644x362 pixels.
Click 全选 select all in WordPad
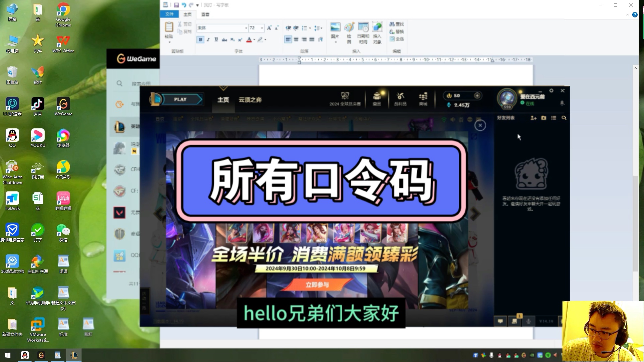[396, 39]
